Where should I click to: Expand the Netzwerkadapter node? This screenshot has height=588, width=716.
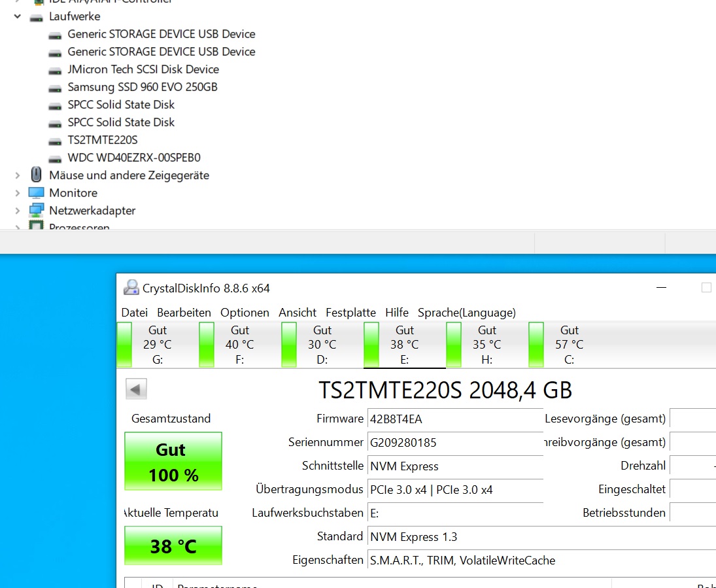click(18, 211)
